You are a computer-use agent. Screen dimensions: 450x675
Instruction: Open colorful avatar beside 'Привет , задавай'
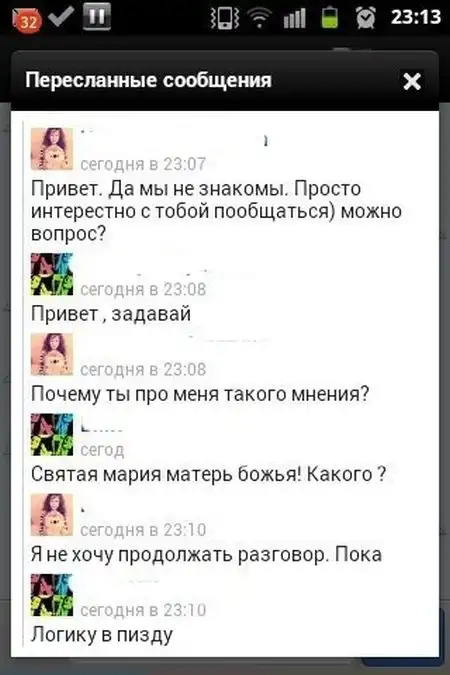click(52, 274)
